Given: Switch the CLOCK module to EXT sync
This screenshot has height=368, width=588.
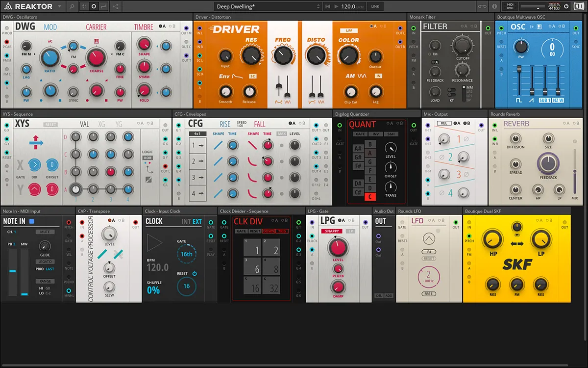Looking at the screenshot, I should click(x=197, y=222).
